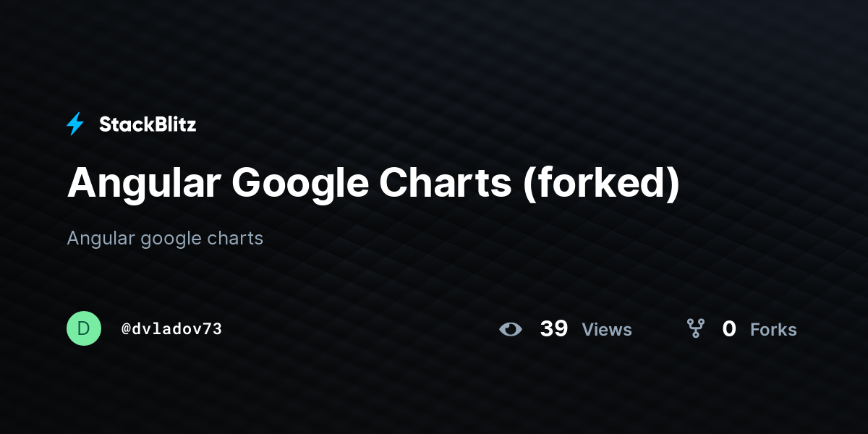This screenshot has height=434, width=868.
Task: Click the word Charts in the large title
Action: pyautogui.click(x=445, y=182)
